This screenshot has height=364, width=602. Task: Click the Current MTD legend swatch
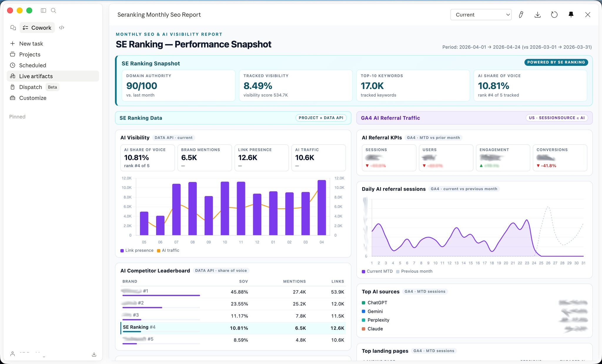pos(364,271)
